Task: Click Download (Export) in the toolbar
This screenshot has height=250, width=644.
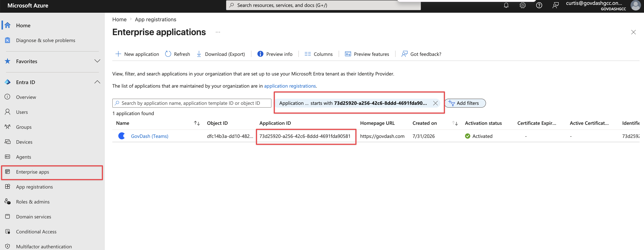Action: 221,54
